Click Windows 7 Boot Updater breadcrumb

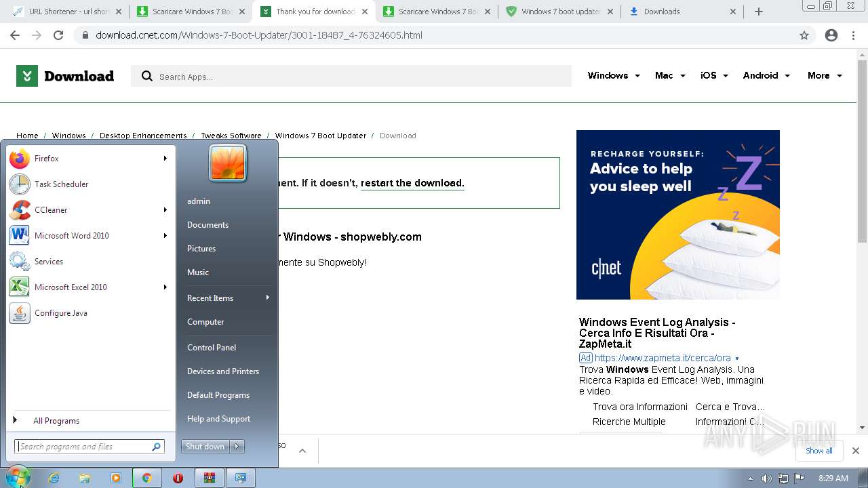click(321, 136)
